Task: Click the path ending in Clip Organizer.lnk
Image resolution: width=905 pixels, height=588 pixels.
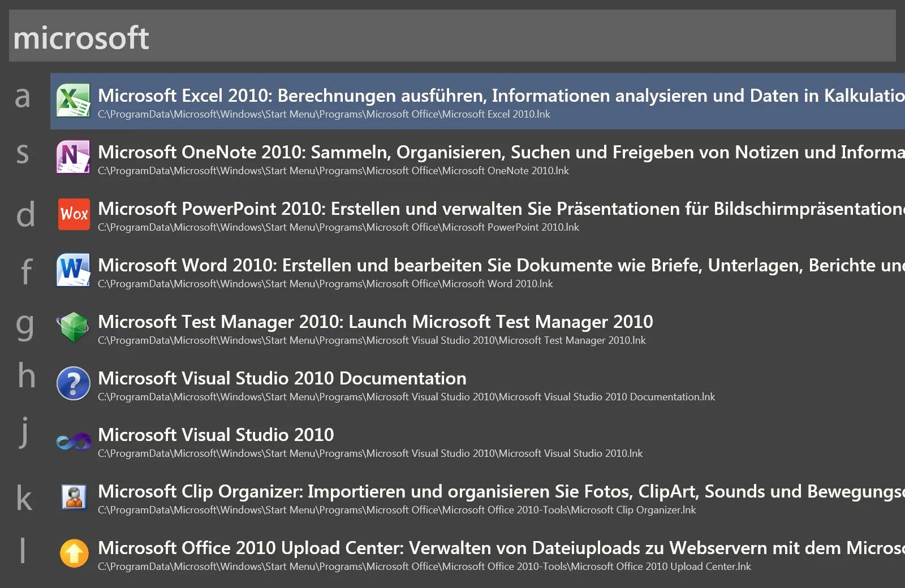Action: 397,510
